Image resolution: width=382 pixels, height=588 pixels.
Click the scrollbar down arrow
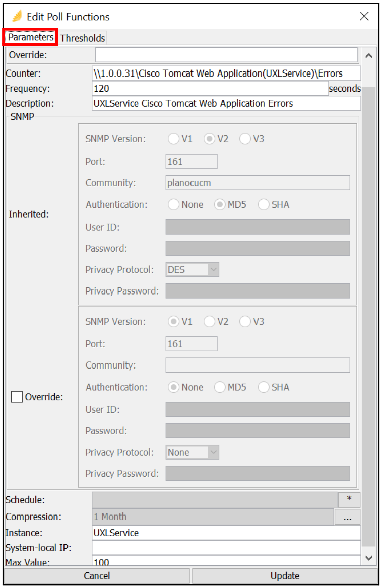click(369, 558)
